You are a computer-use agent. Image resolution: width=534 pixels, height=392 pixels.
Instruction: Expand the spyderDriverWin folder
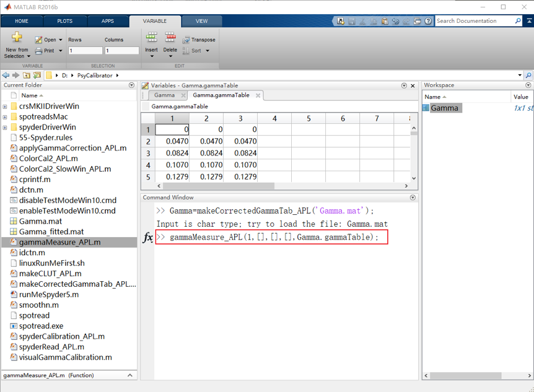[5, 128]
